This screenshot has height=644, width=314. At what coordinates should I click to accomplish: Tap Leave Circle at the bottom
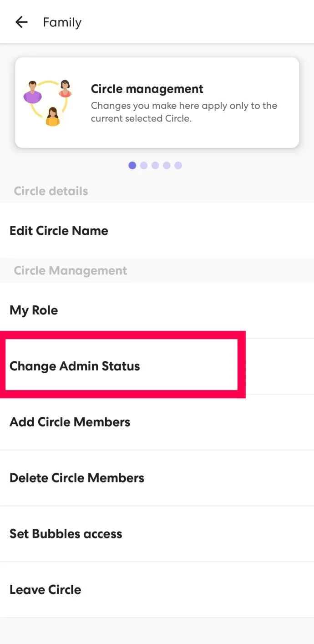click(x=45, y=589)
